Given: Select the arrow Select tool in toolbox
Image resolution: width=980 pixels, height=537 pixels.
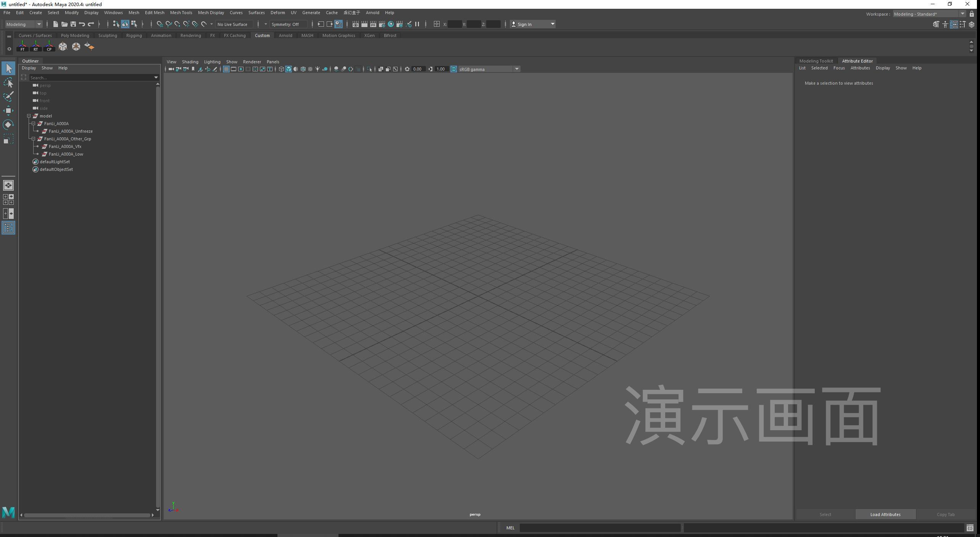Looking at the screenshot, I should tap(8, 69).
